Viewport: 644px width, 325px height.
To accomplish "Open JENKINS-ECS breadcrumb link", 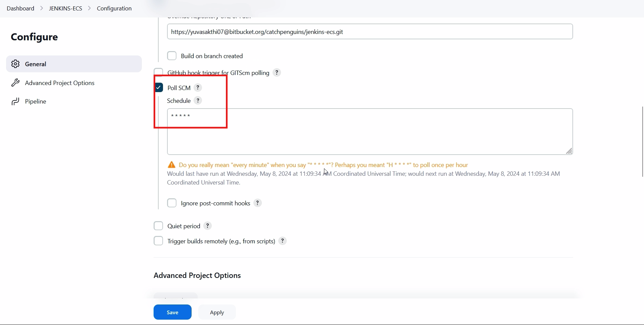I will point(66,8).
